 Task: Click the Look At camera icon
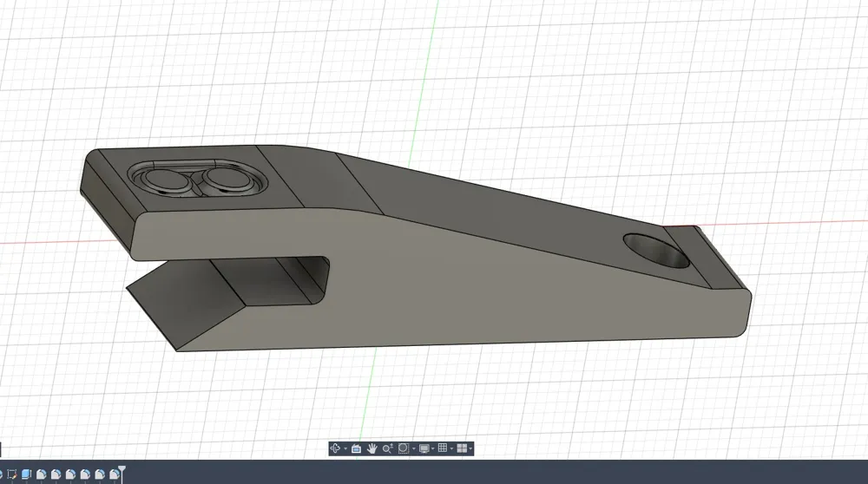coord(356,448)
